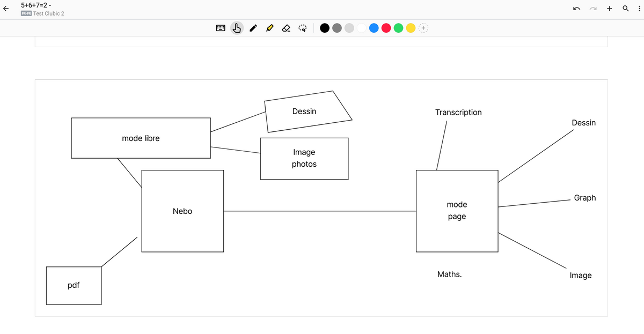Select the 'mode libre' text in the diagram
Image resolution: width=644 pixels, height=334 pixels.
point(141,138)
